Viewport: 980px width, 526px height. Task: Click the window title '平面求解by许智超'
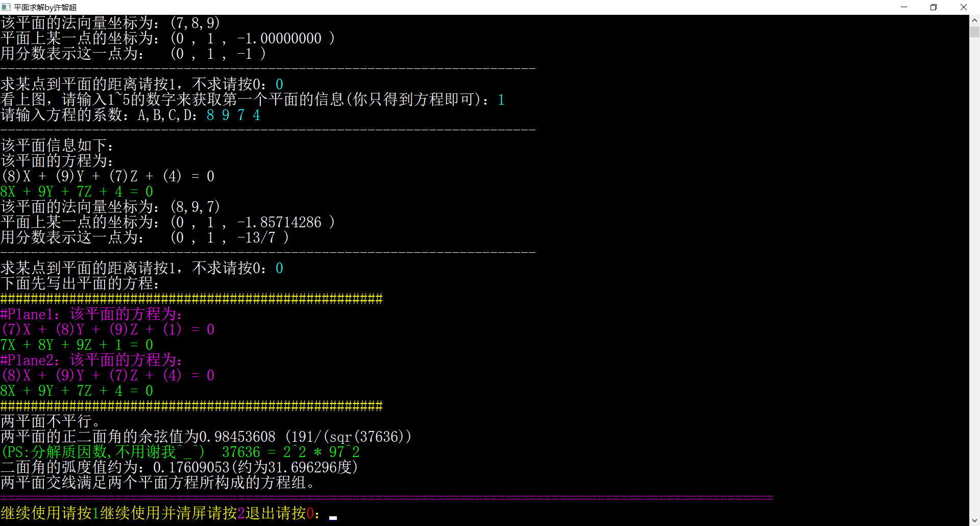point(45,7)
